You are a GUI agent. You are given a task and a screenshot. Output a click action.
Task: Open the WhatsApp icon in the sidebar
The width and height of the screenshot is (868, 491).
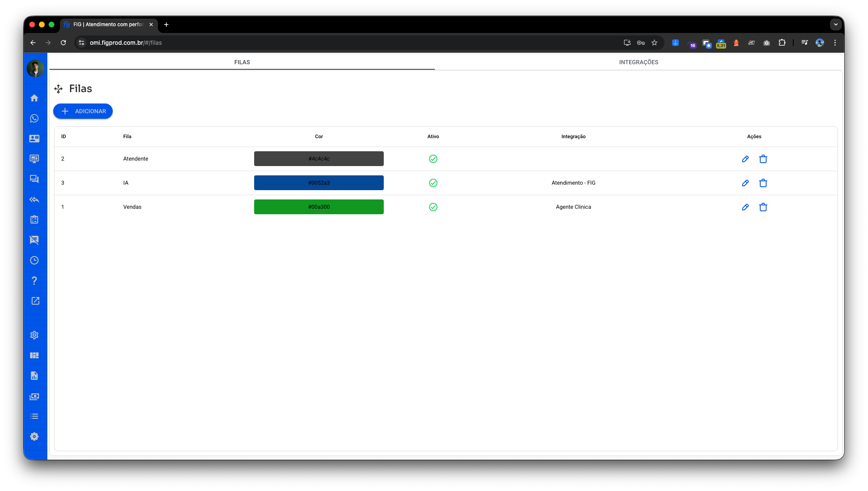click(x=35, y=118)
